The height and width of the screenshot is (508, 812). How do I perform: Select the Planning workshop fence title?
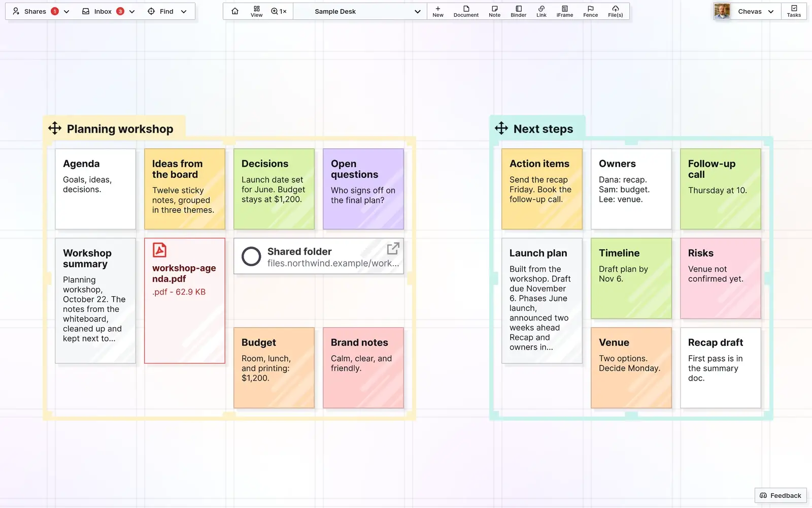pos(120,129)
